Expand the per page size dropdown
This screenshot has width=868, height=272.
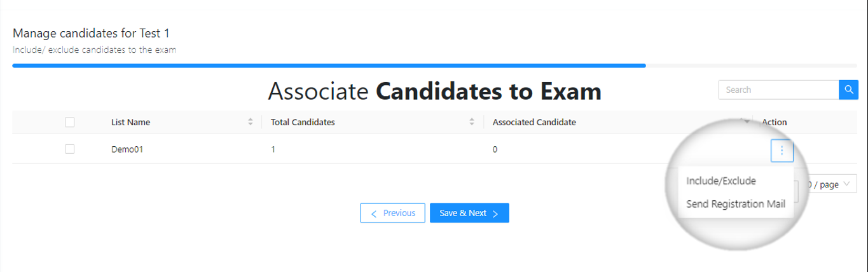click(827, 184)
